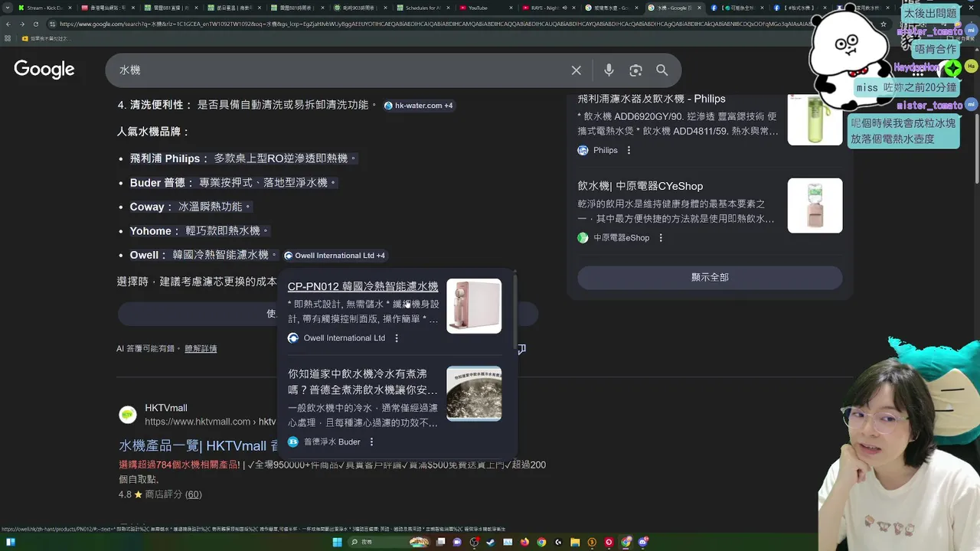Open more options beside 中原電器eShop source

(x=661, y=238)
